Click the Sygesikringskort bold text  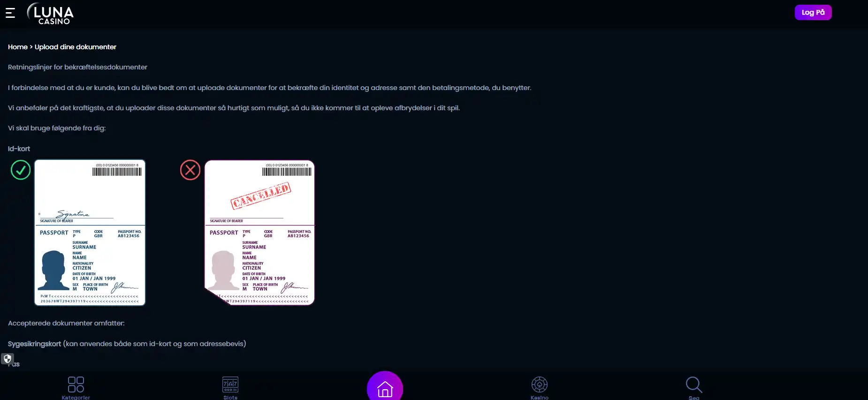pyautogui.click(x=34, y=344)
